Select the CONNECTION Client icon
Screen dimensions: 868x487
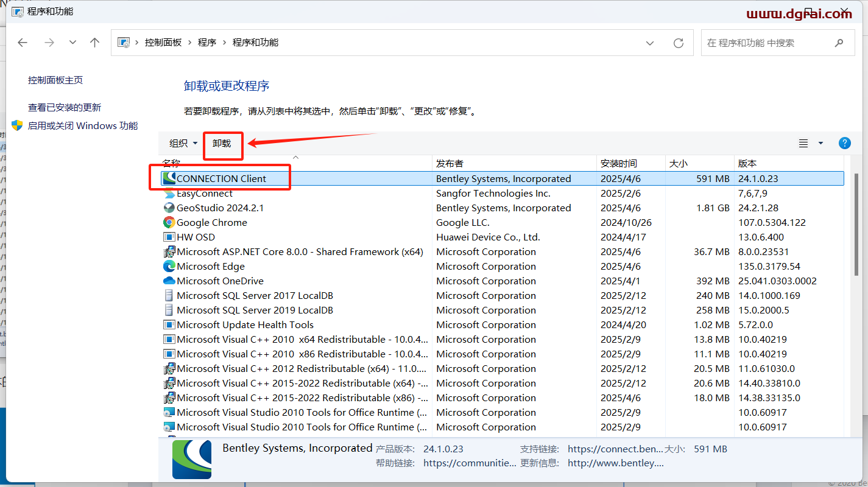click(169, 178)
